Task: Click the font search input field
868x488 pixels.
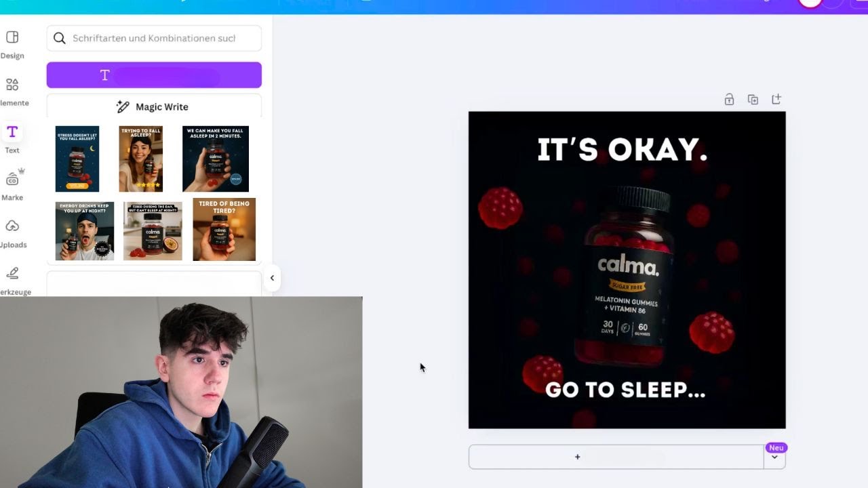Action: tap(154, 38)
